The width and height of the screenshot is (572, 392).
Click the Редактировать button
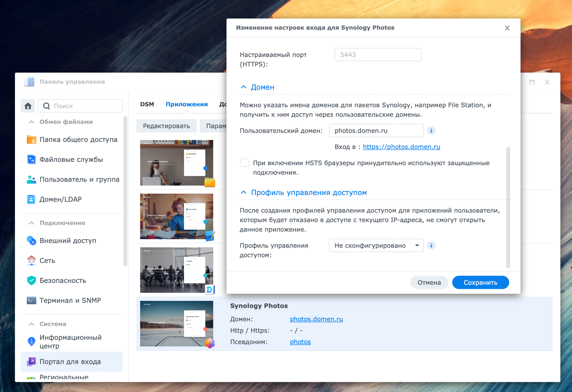pos(166,126)
